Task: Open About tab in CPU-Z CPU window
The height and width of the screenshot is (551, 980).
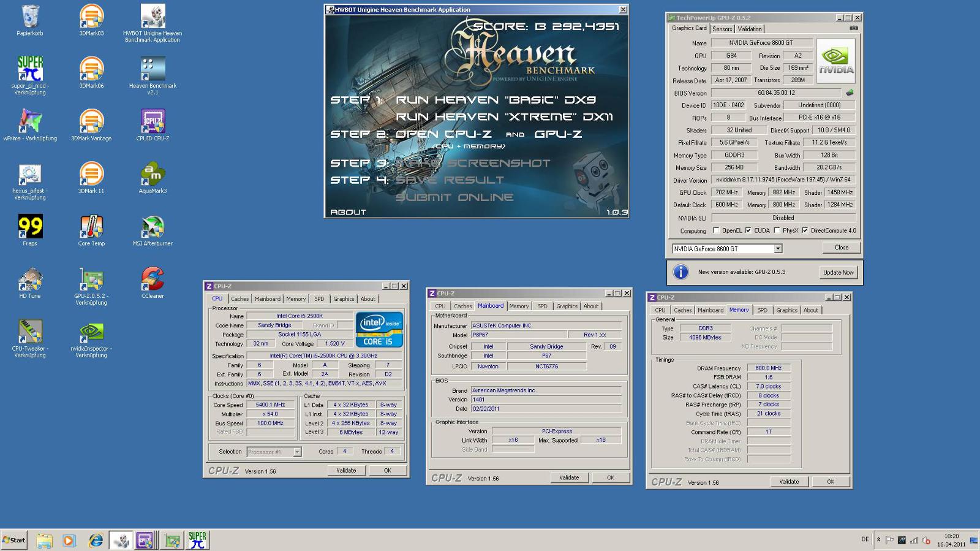Action: (x=367, y=299)
